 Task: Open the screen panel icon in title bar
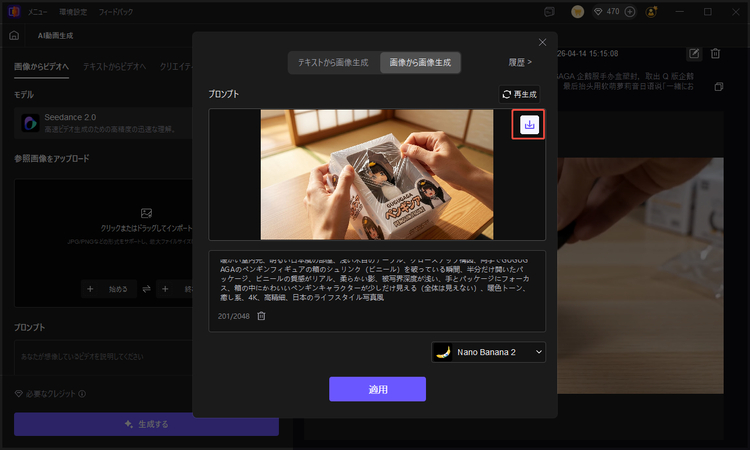pyautogui.click(x=550, y=12)
